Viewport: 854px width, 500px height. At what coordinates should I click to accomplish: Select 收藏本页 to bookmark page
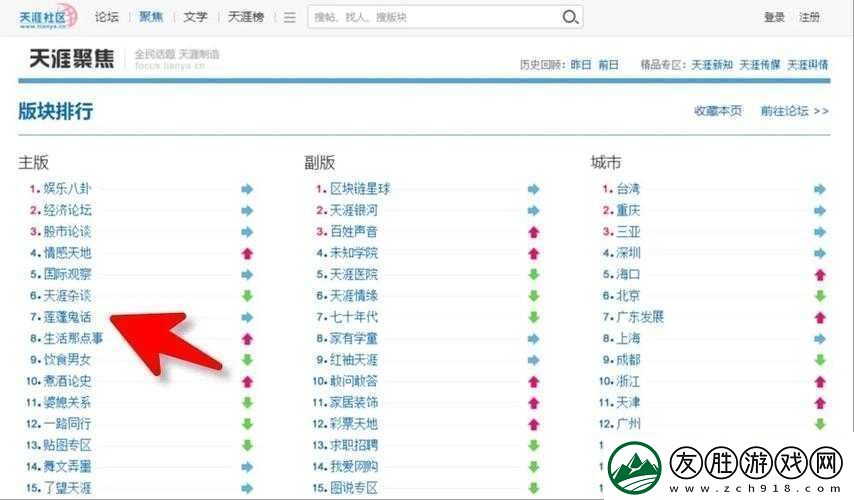point(718,111)
